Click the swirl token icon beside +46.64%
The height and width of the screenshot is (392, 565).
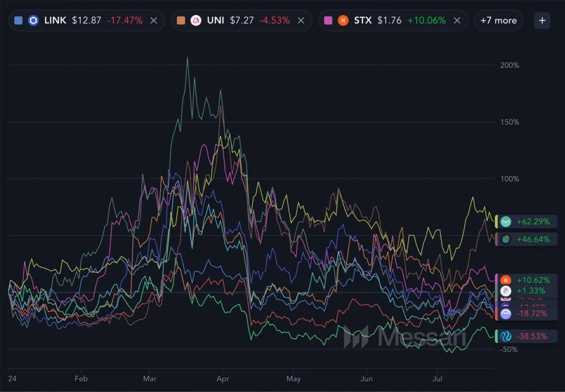point(507,239)
